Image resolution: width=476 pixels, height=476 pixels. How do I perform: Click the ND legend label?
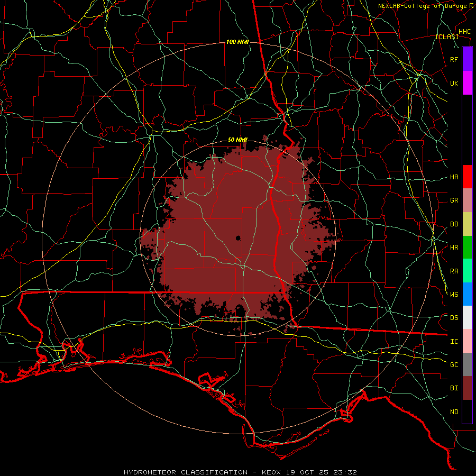tap(454, 412)
